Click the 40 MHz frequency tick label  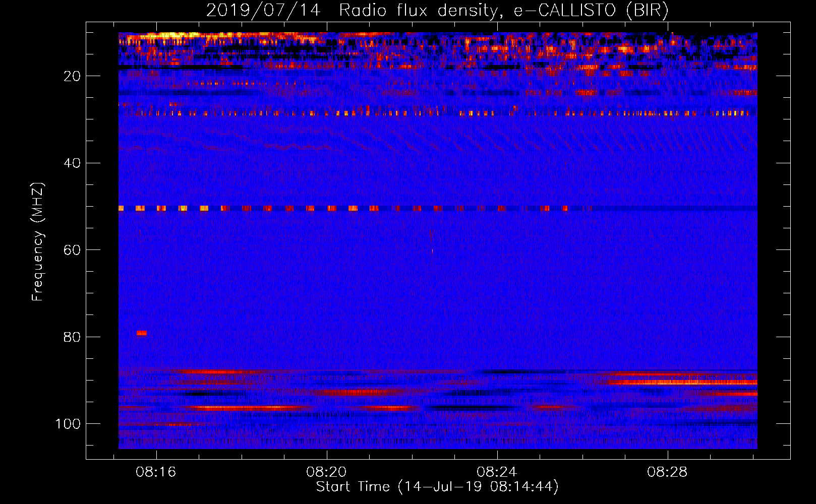72,163
